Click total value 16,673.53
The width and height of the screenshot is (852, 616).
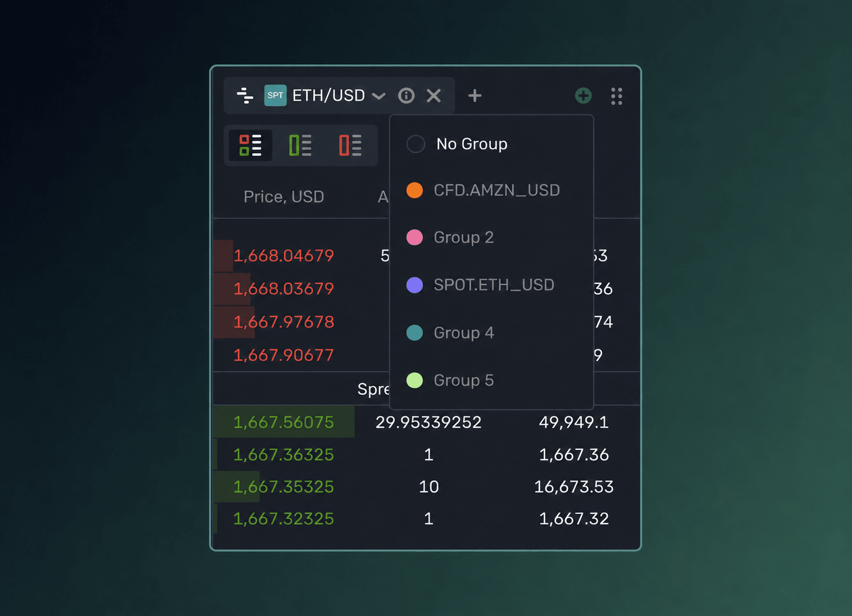tap(574, 487)
